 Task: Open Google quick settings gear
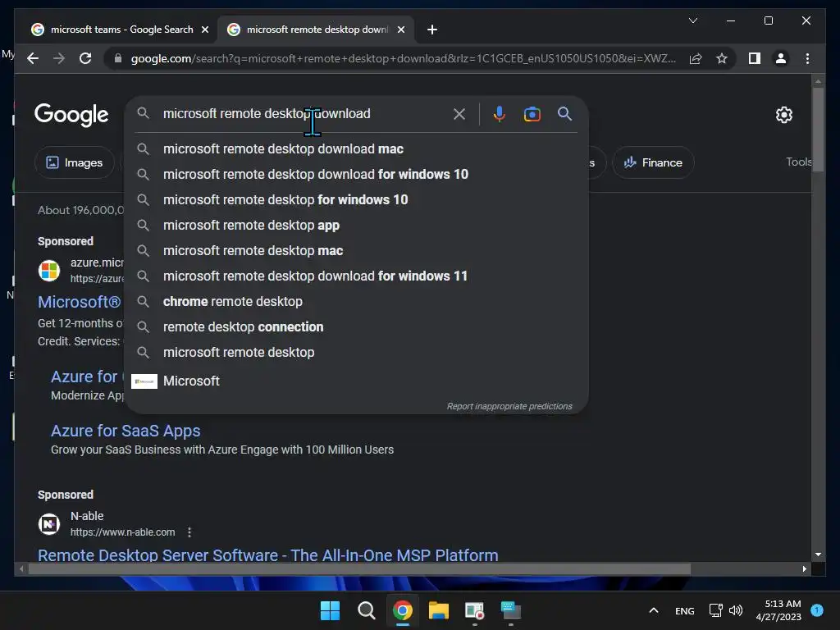click(x=783, y=115)
